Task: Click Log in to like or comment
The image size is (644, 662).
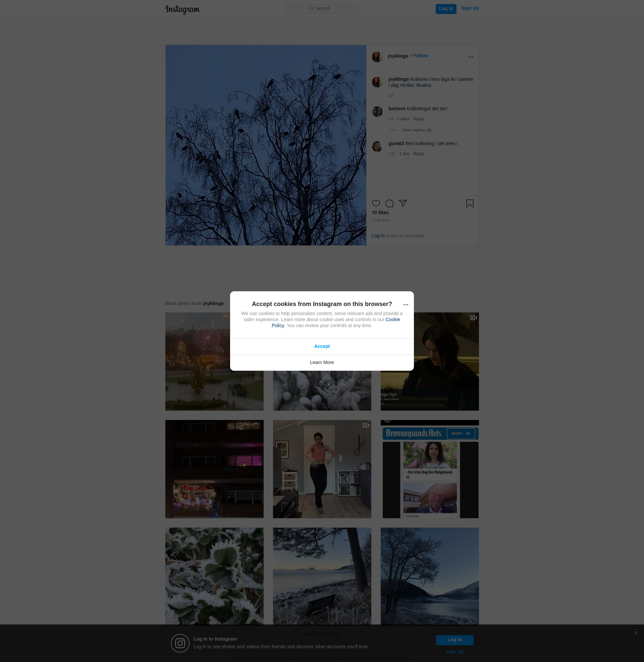Action: coord(378,236)
